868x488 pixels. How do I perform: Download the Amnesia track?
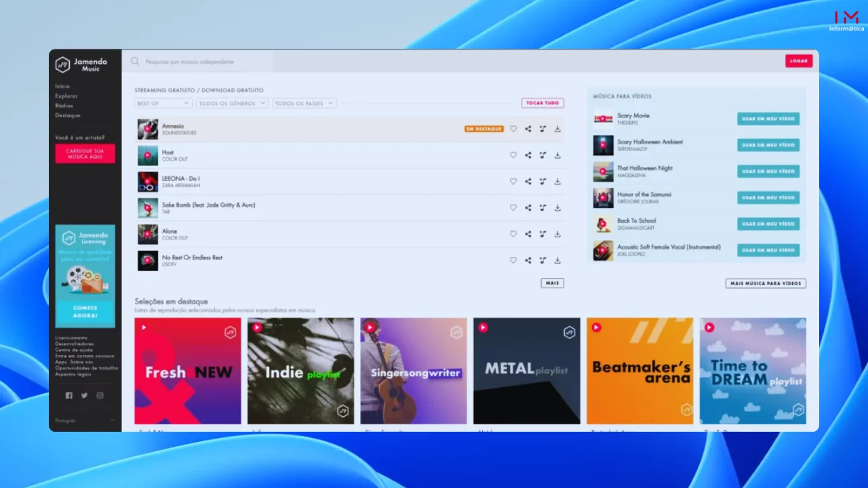[x=557, y=129]
